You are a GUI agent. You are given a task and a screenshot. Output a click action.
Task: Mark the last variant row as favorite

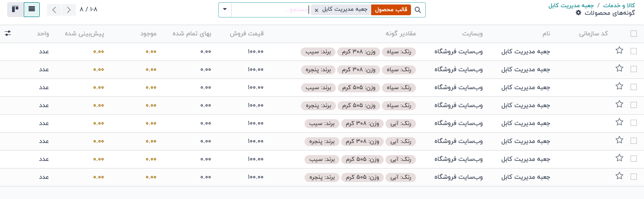[x=619, y=176]
